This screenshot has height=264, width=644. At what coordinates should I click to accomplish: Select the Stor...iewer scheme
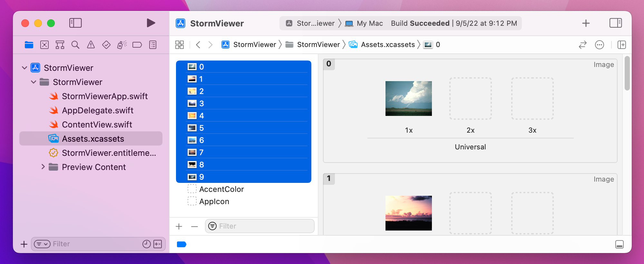pos(311,23)
